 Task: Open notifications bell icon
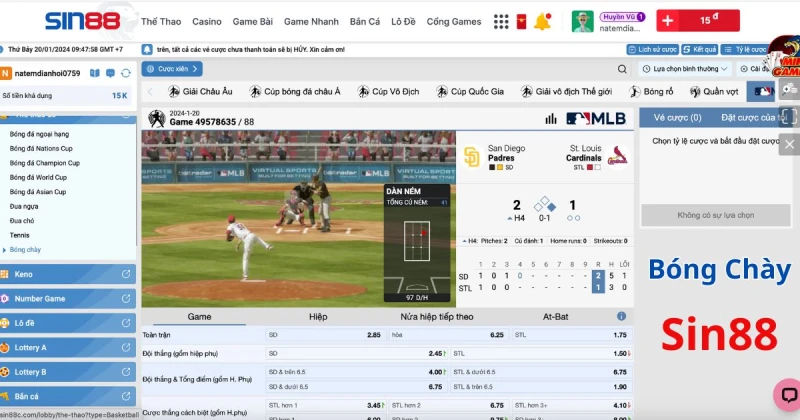click(x=542, y=21)
